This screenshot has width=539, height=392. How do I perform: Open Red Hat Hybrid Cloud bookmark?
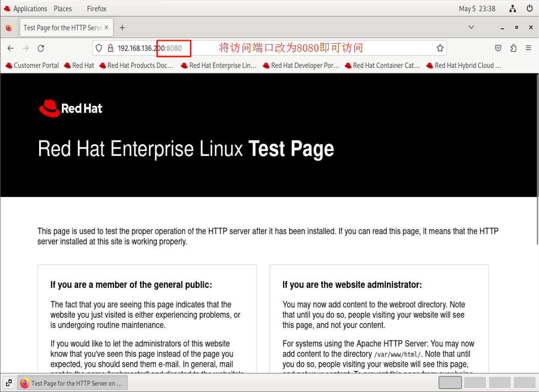coord(464,65)
